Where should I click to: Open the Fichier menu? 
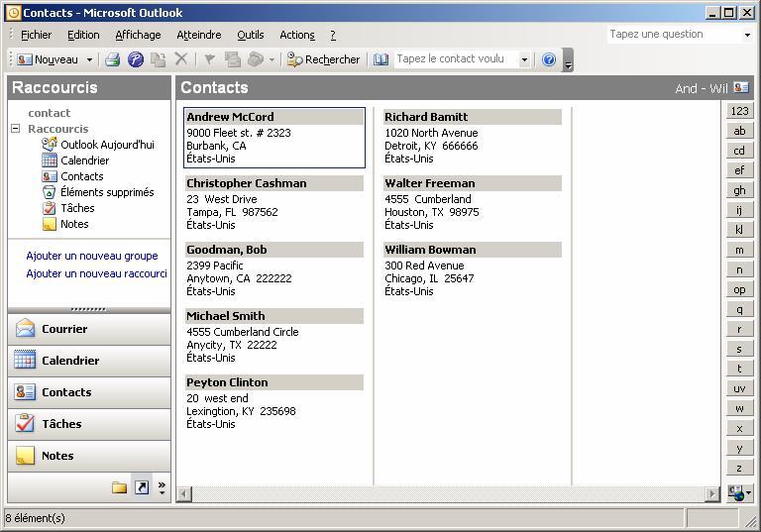[36, 35]
